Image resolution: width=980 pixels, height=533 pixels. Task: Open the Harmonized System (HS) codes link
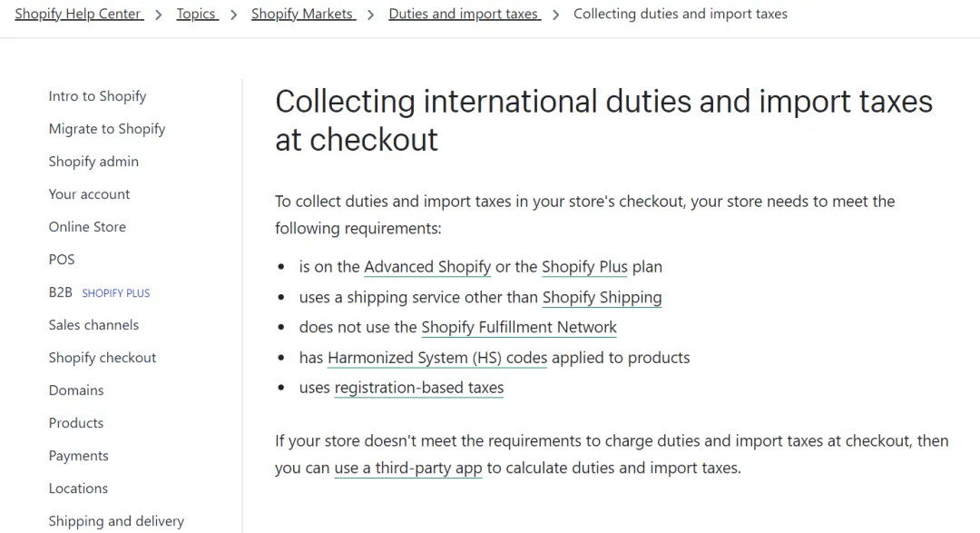coord(437,358)
